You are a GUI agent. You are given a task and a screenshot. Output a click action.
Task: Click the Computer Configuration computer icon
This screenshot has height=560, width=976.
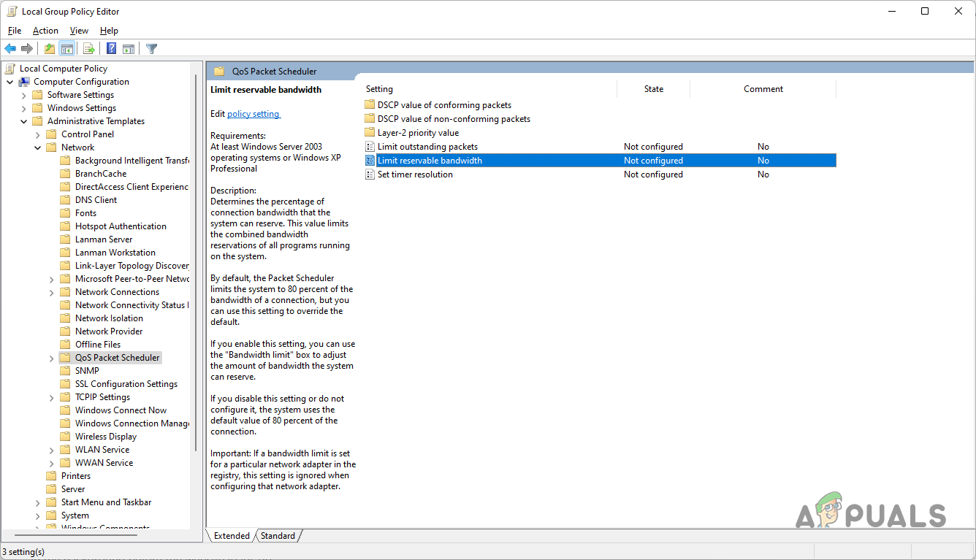(24, 82)
